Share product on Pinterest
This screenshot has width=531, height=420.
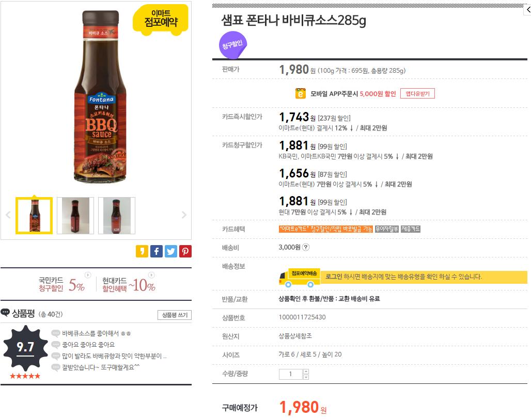185,251
